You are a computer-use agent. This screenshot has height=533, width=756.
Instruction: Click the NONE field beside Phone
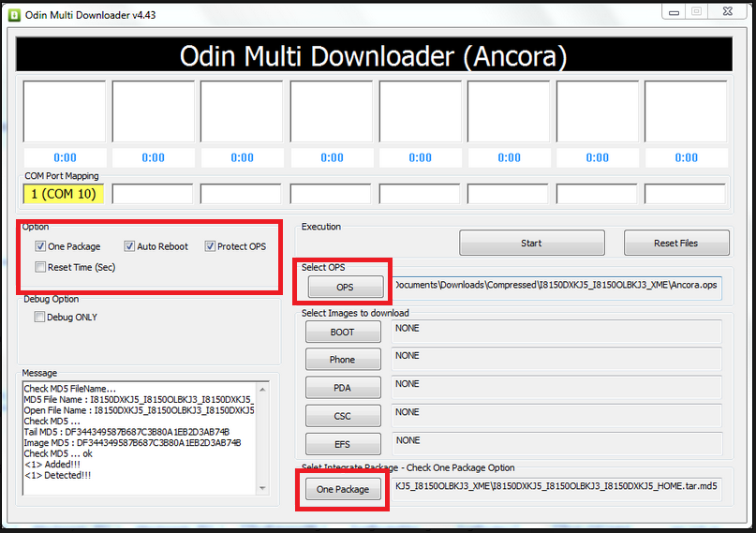pos(556,360)
